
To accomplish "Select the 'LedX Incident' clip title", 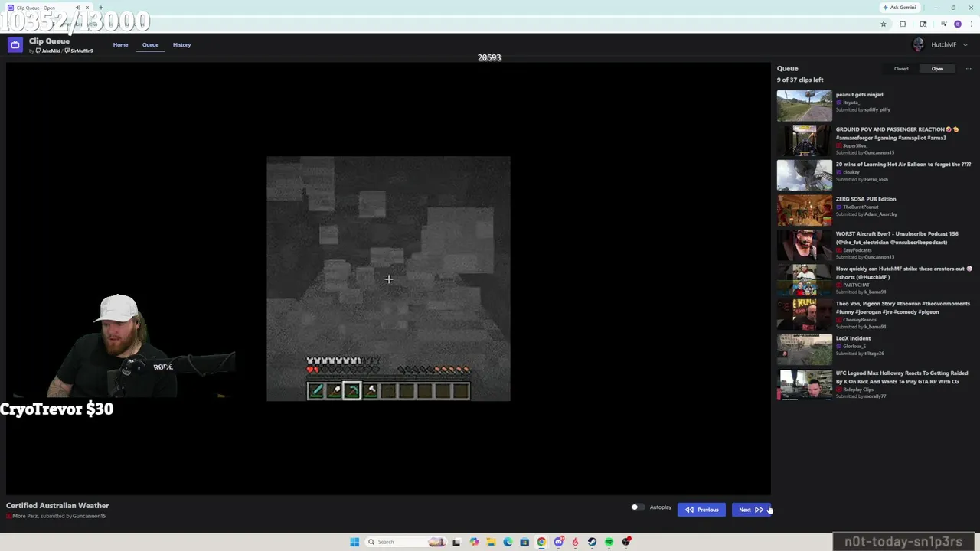I will tap(853, 338).
